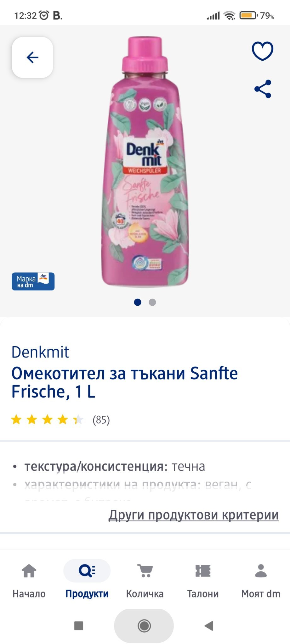Select the first image carousel dot
Screen dimensions: 290x644
(138, 302)
